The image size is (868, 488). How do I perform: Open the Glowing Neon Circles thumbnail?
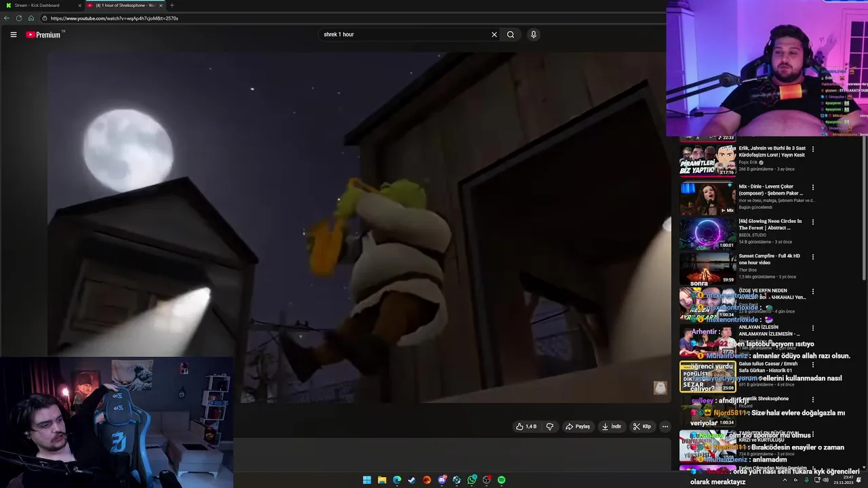(707, 233)
